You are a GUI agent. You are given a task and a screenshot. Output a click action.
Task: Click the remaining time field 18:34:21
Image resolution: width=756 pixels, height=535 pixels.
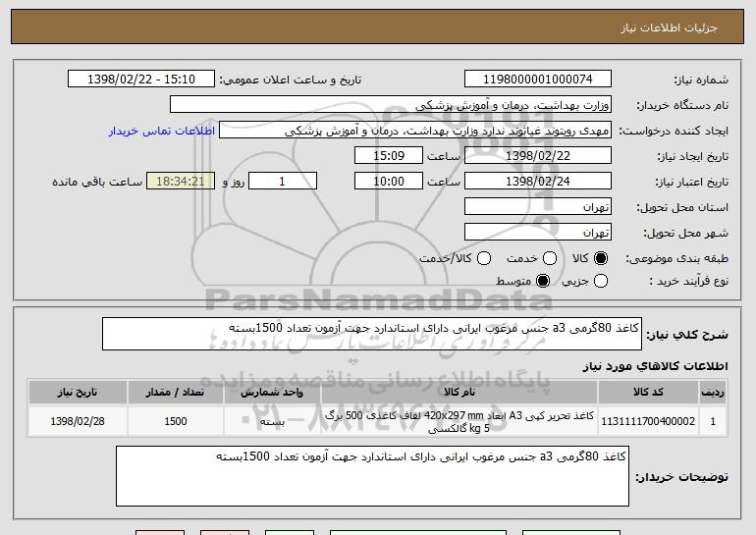point(181,182)
